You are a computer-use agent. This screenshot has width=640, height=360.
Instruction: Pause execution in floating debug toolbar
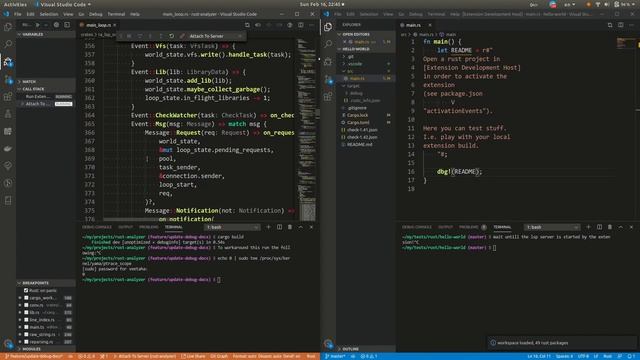tap(129, 36)
